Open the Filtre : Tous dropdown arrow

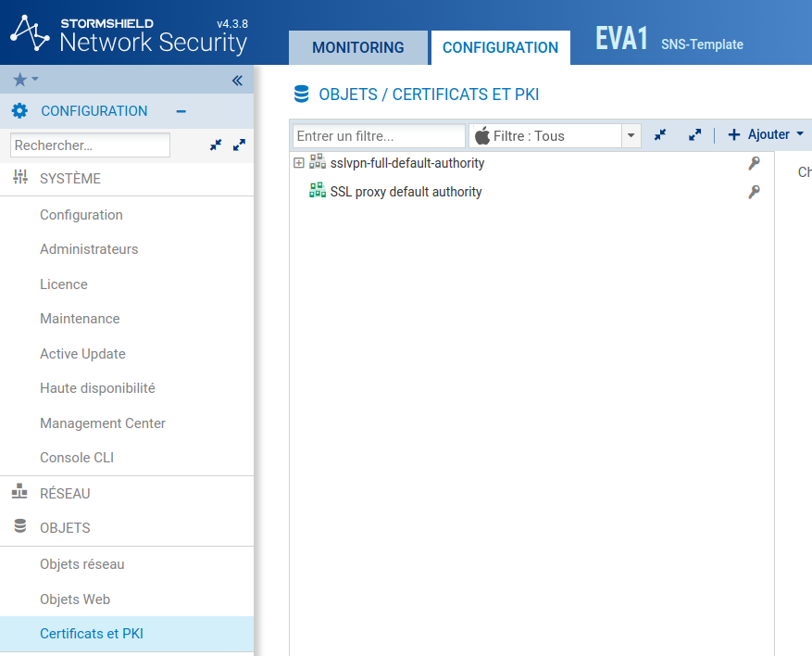(631, 135)
